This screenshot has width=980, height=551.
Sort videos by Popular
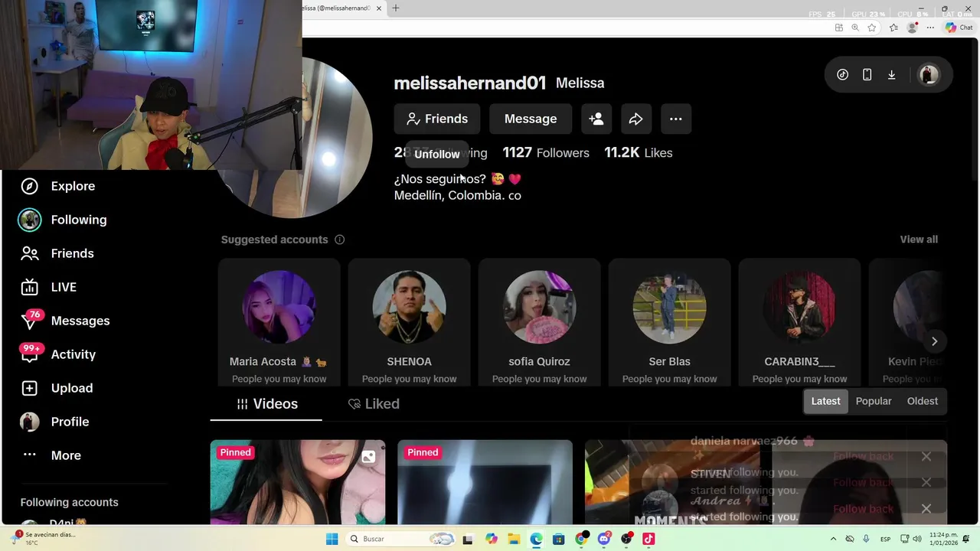click(x=874, y=401)
